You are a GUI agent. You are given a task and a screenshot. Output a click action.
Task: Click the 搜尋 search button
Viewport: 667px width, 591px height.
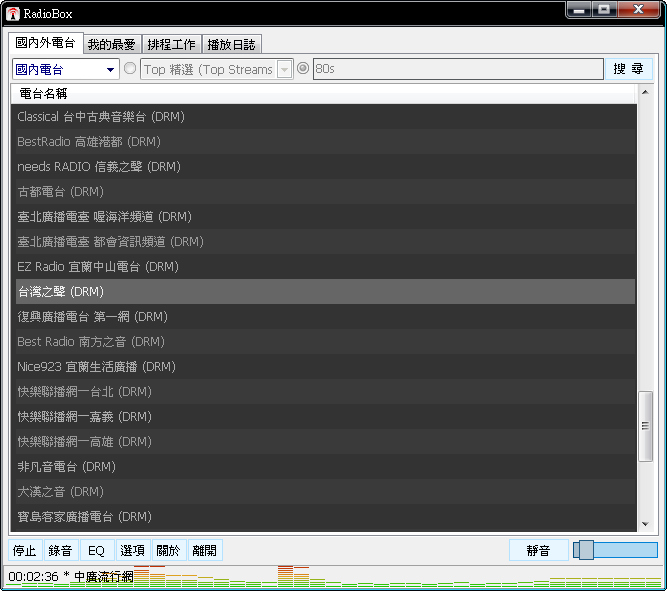point(628,69)
